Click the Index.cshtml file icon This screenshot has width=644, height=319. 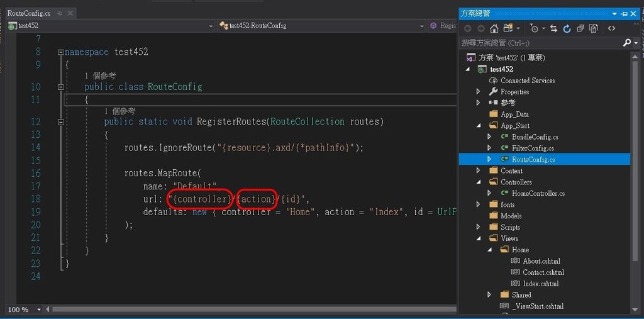pos(516,283)
